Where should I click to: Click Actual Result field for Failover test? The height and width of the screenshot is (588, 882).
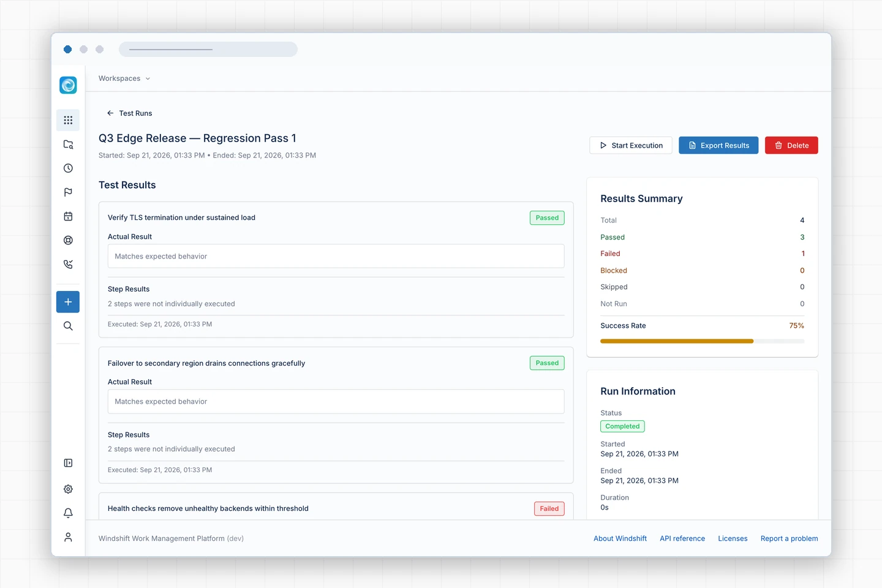[x=336, y=402]
